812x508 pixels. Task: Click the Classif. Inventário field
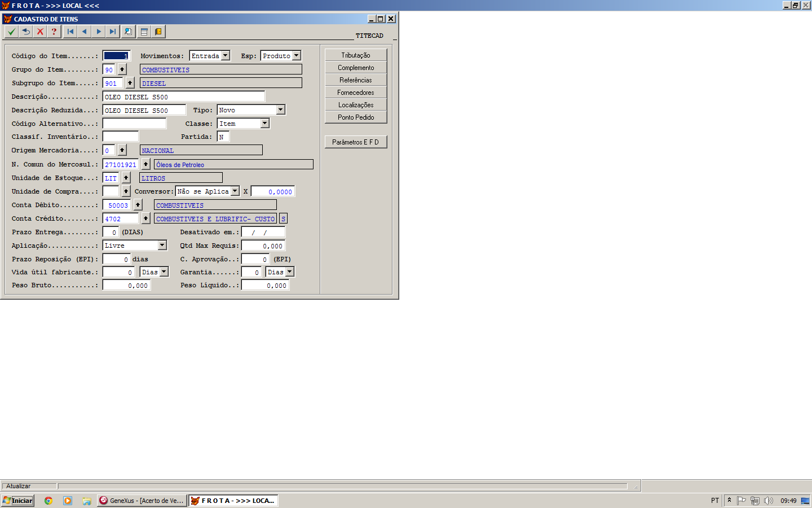pyautogui.click(x=121, y=137)
